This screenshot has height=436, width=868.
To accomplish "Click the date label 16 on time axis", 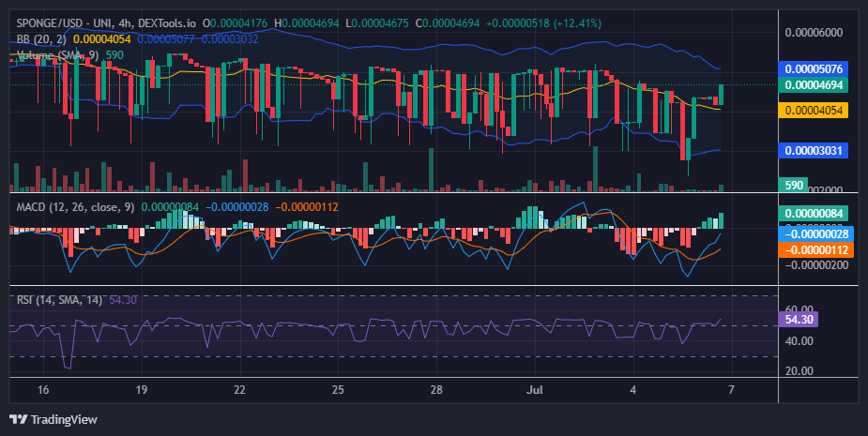I will click(42, 390).
